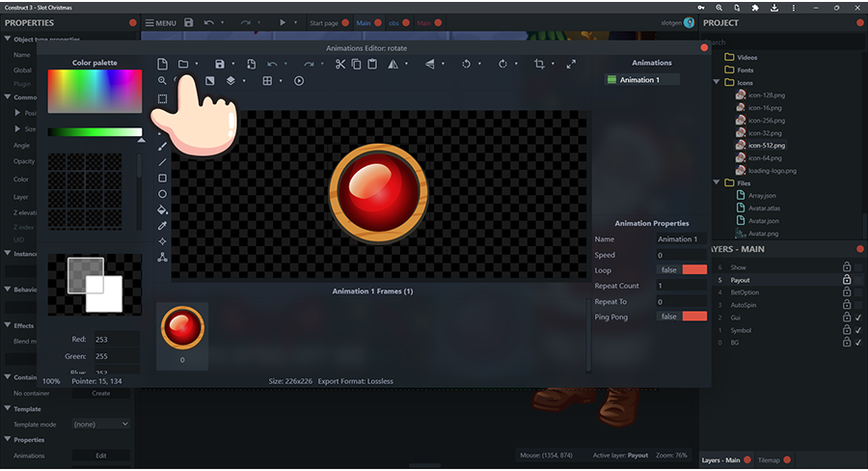Open the main MENU button
Image resolution: width=868 pixels, height=471 pixels.
160,22
